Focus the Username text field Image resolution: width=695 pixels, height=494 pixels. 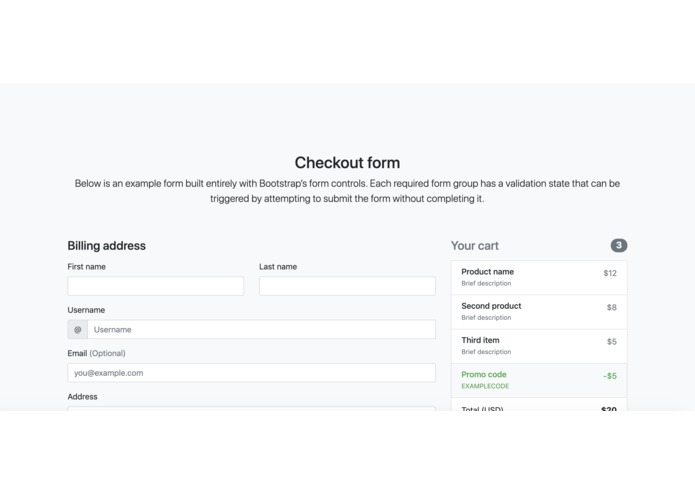[262, 330]
